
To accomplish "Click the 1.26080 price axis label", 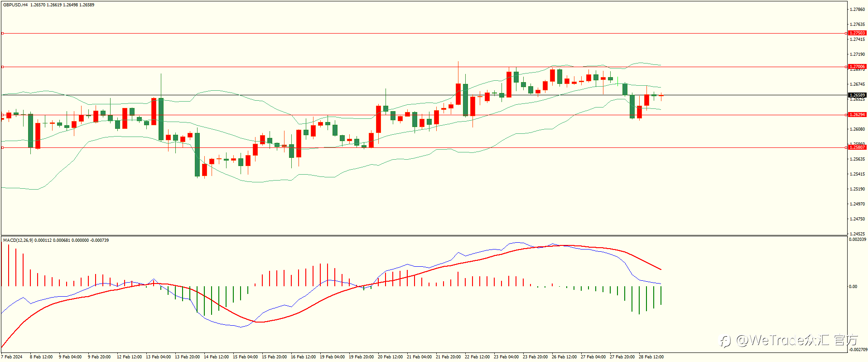I will (858, 129).
